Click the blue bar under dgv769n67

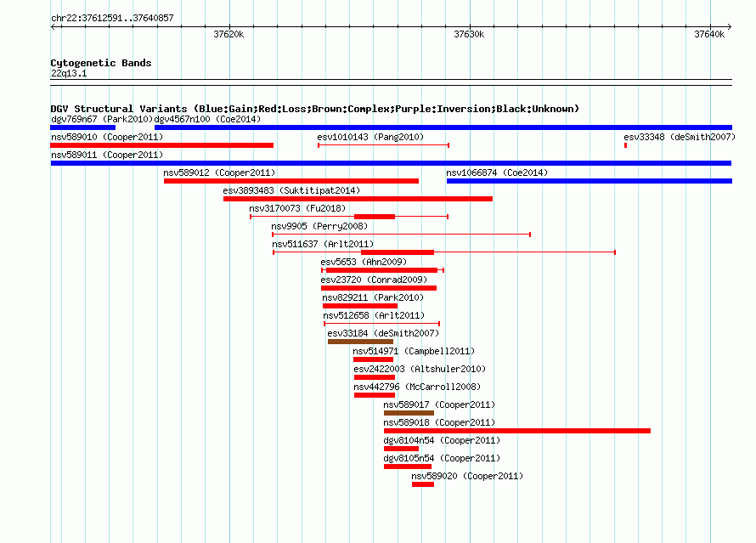[83, 127]
